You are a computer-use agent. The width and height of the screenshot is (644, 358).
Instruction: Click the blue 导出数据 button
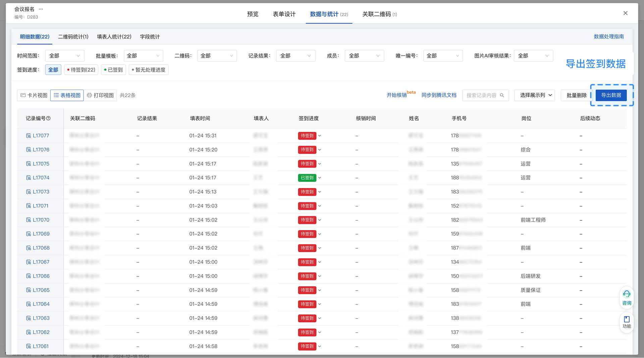tap(611, 95)
